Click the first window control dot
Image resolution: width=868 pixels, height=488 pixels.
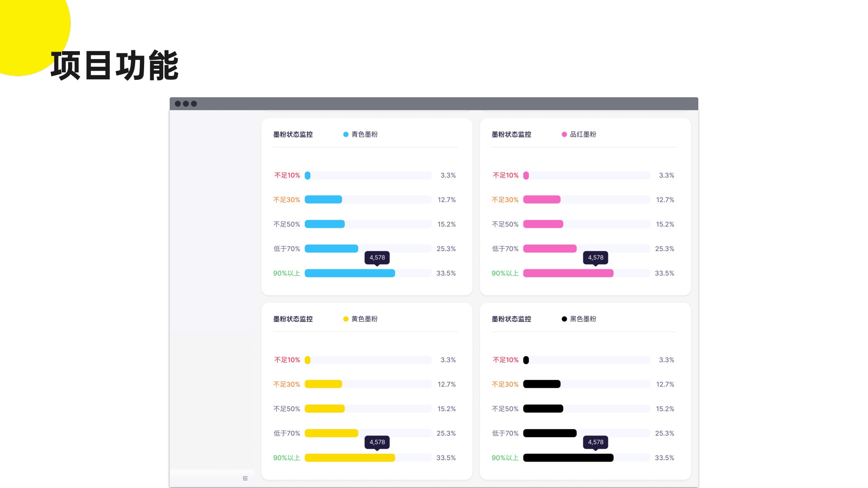(178, 104)
